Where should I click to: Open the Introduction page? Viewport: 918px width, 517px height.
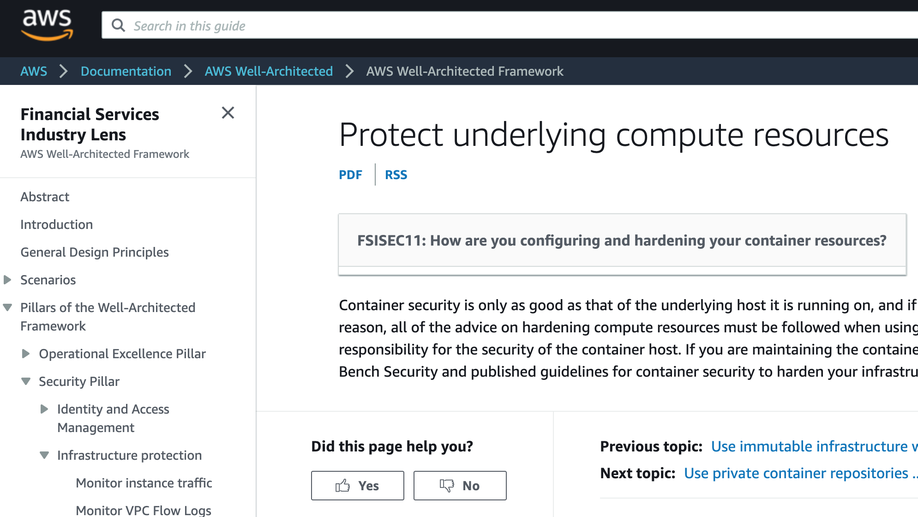pyautogui.click(x=56, y=225)
